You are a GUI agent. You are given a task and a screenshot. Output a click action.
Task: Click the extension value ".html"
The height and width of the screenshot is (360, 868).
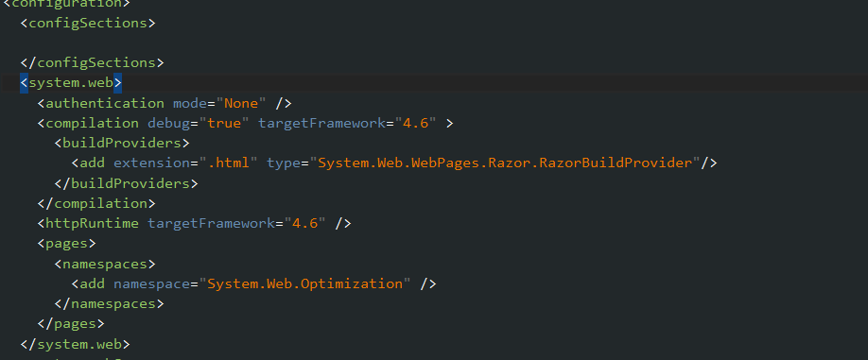point(229,163)
